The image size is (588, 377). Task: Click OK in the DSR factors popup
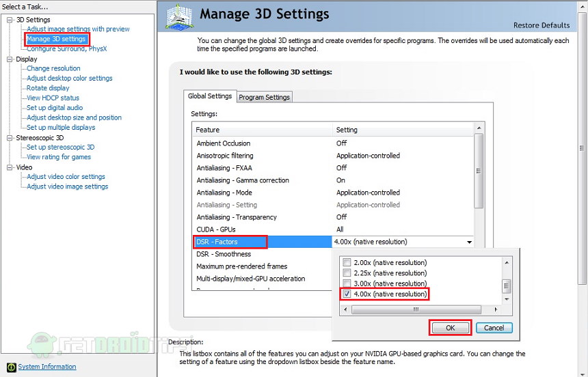coord(450,328)
